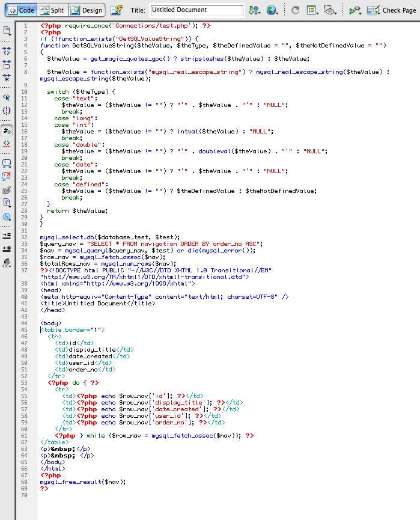Open the View Options menu
Screen dimensions: 420x520
coord(312,10)
